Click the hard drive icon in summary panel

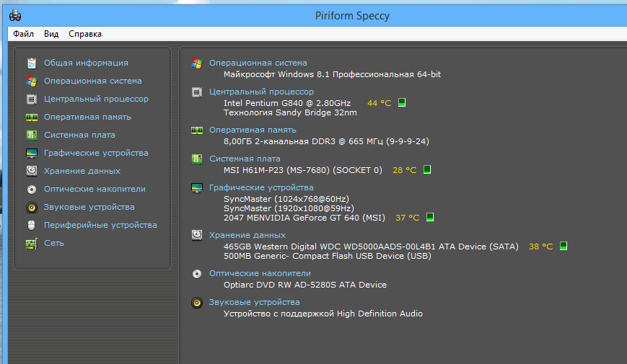[197, 235]
